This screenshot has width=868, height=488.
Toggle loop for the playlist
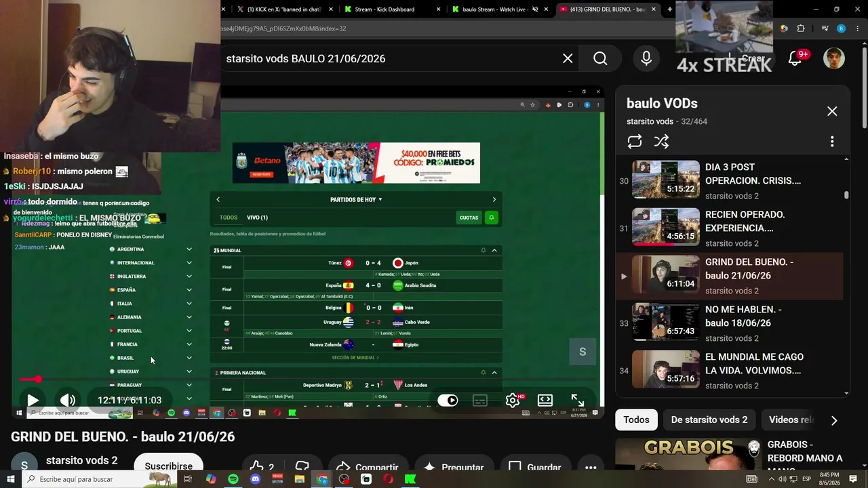point(635,142)
